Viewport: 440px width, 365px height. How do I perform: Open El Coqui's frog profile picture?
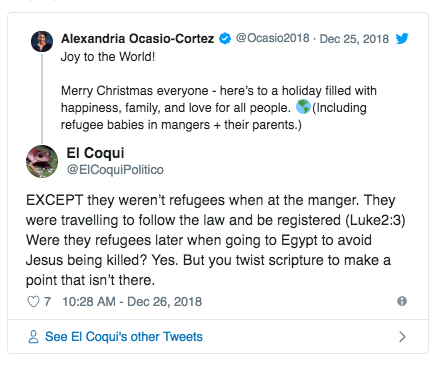click(42, 161)
